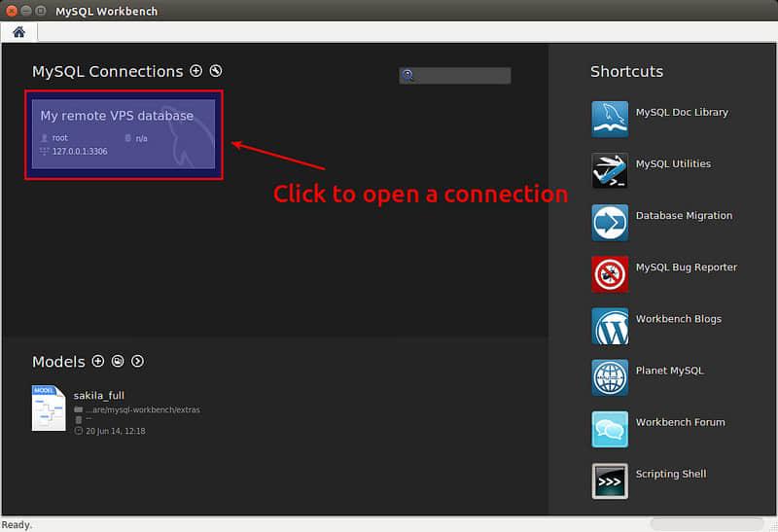778x532 pixels.
Task: Create a new model with plus icon
Action: pos(97,361)
